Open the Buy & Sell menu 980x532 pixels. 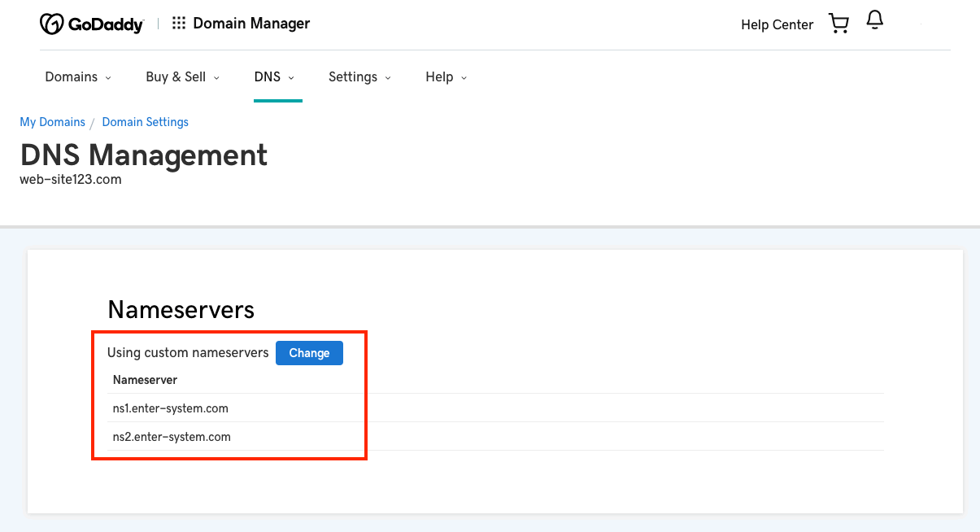click(x=183, y=76)
